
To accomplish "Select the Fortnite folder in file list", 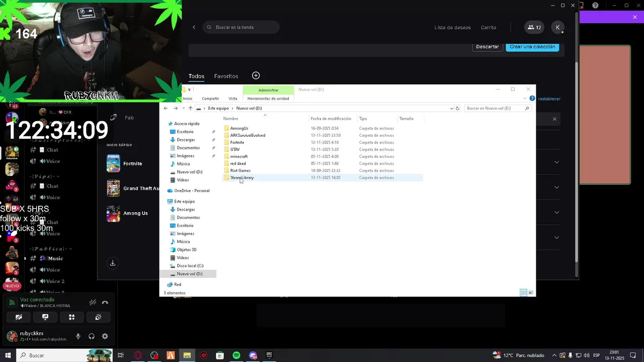I will [237, 142].
